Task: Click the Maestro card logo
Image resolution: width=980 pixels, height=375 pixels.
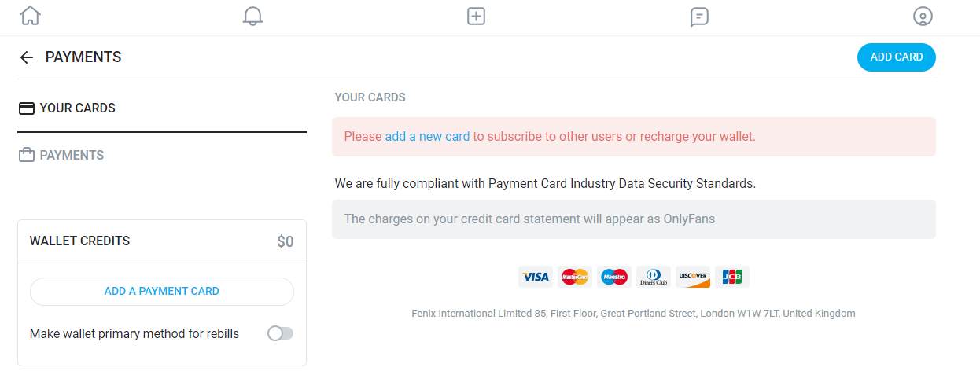Action: point(614,277)
